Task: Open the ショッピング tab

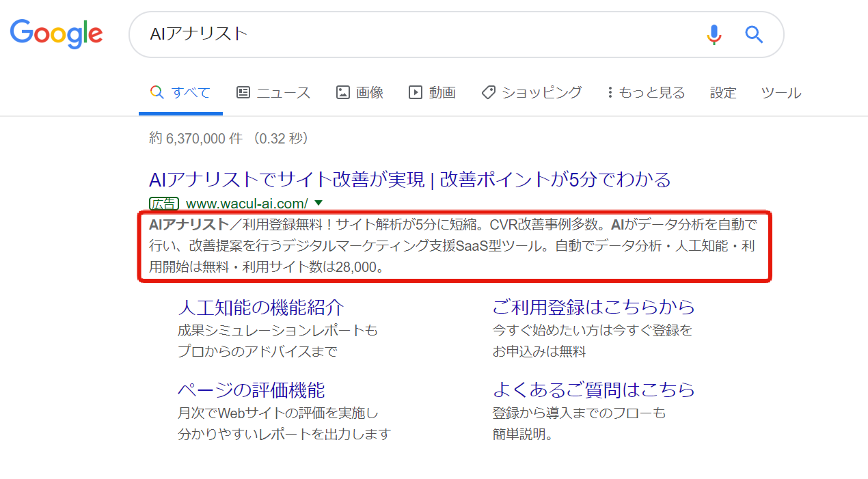Action: tap(532, 93)
